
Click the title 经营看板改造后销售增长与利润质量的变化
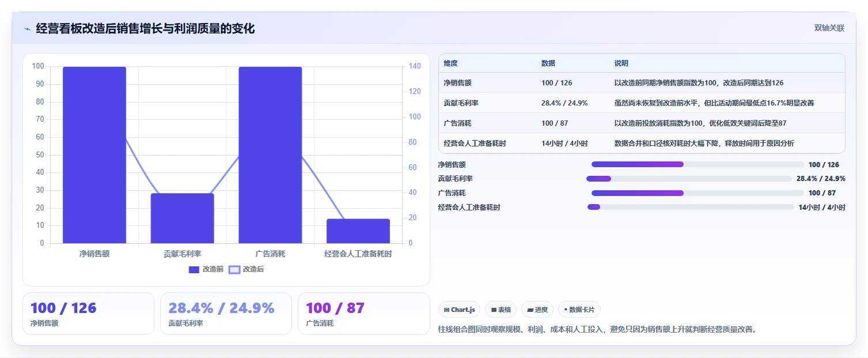pos(145,29)
